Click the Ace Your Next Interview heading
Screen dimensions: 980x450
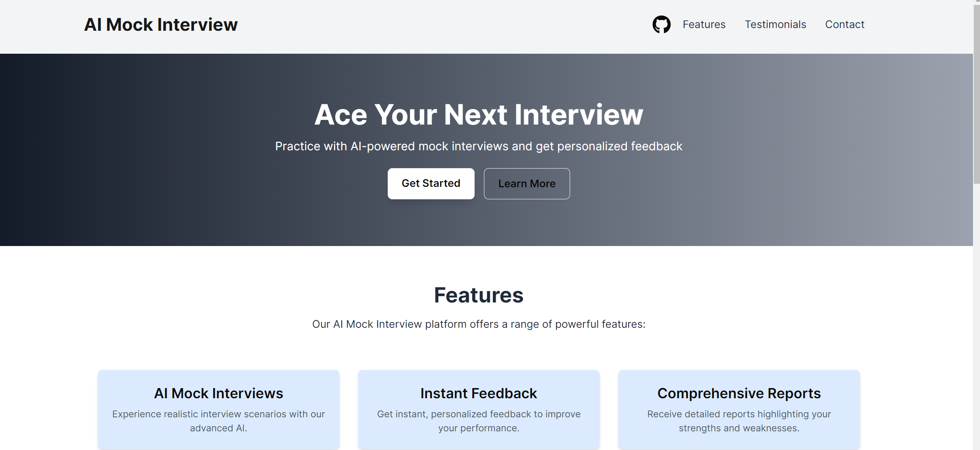coord(479,114)
